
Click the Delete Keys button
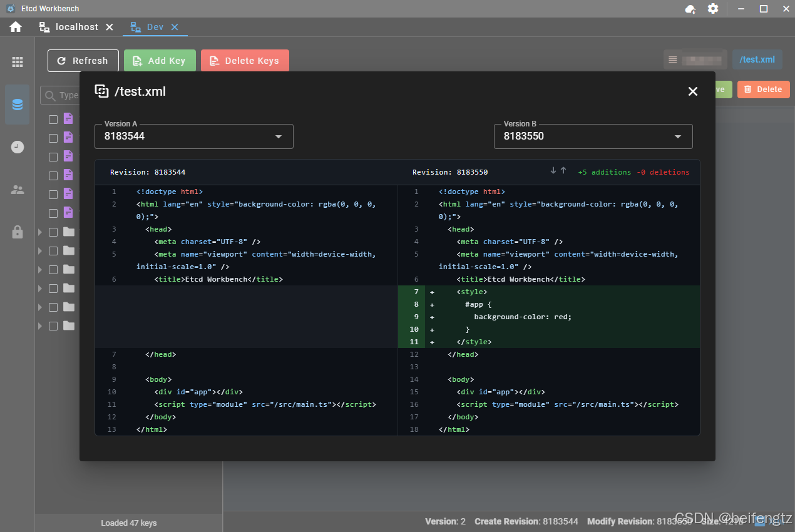point(245,61)
